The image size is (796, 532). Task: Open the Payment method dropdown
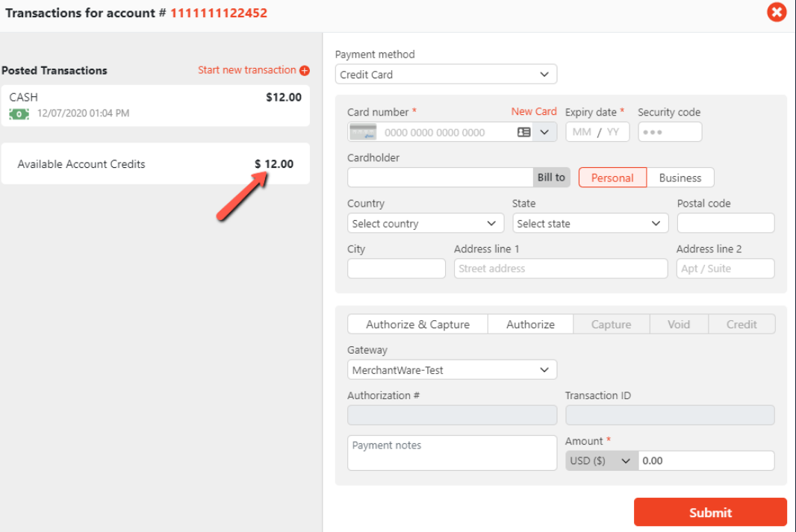[446, 75]
